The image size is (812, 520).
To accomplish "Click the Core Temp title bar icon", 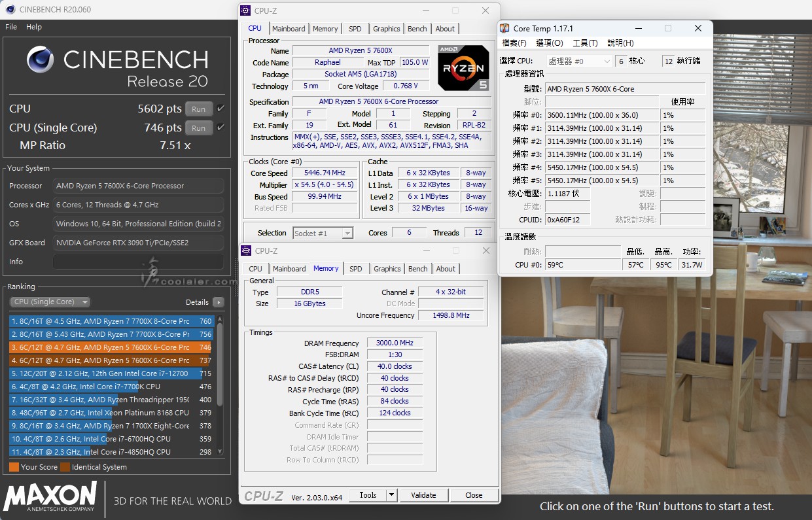I will (x=504, y=28).
